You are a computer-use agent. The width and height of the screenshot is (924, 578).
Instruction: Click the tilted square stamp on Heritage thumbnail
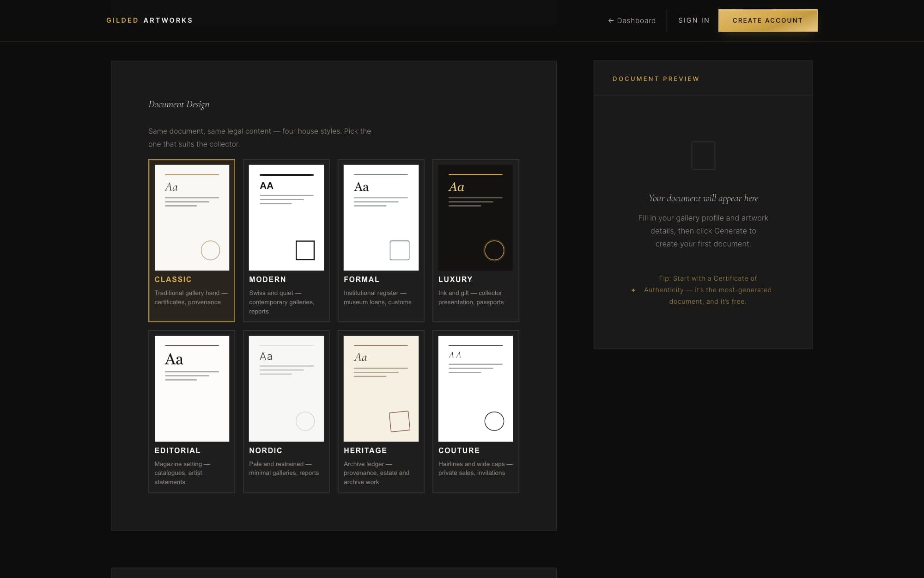tap(400, 421)
